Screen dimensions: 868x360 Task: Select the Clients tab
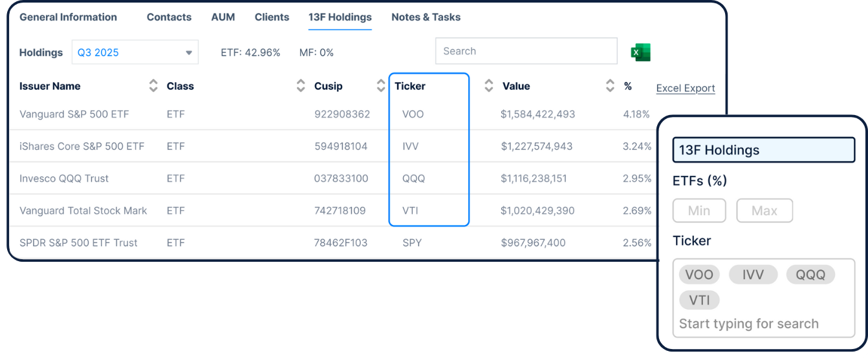tap(272, 17)
